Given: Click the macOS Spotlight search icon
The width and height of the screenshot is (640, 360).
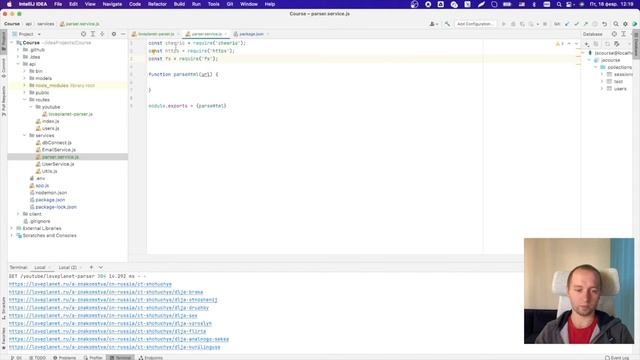Looking at the screenshot, I should click(x=559, y=4).
